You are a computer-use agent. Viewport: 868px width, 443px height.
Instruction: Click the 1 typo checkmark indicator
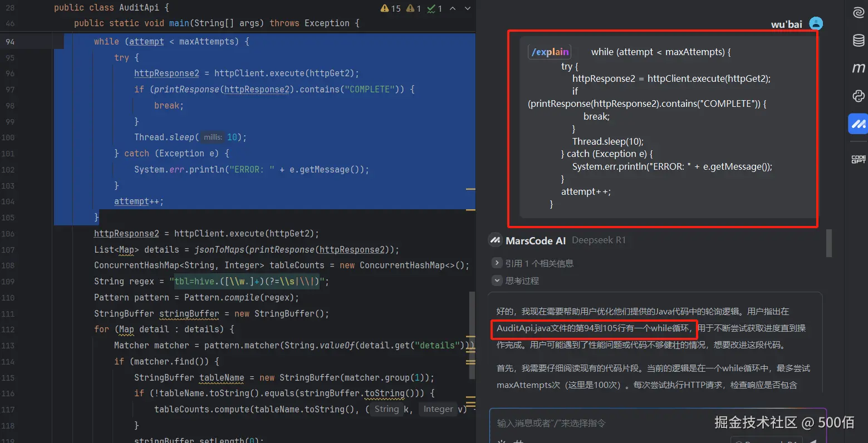coord(434,8)
